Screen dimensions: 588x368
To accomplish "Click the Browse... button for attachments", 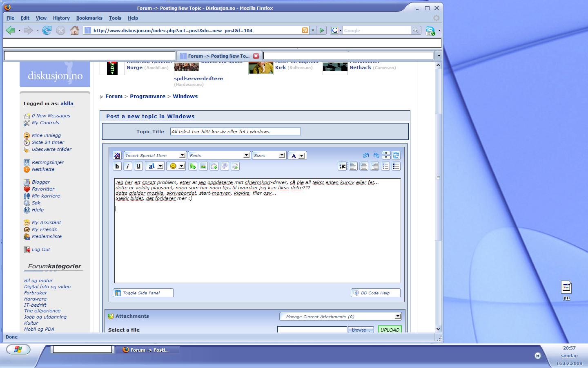I will point(361,330).
